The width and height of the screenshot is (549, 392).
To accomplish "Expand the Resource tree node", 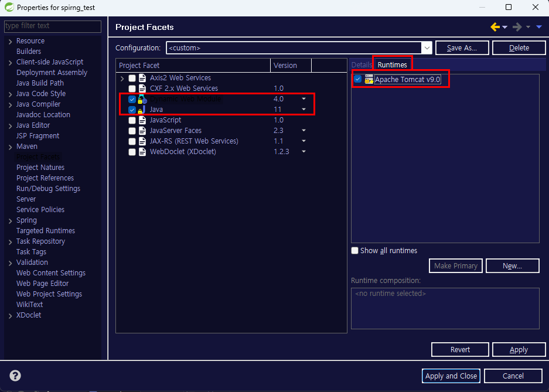I will pyautogui.click(x=10, y=42).
